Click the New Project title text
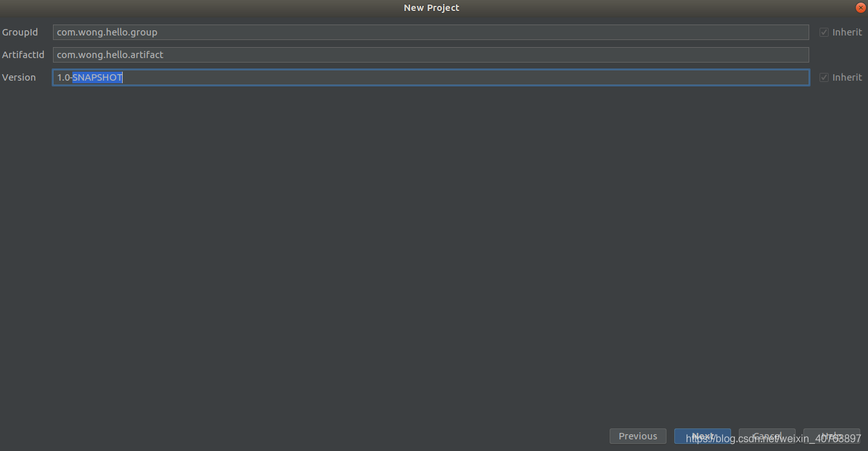The height and width of the screenshot is (451, 868). click(x=431, y=8)
